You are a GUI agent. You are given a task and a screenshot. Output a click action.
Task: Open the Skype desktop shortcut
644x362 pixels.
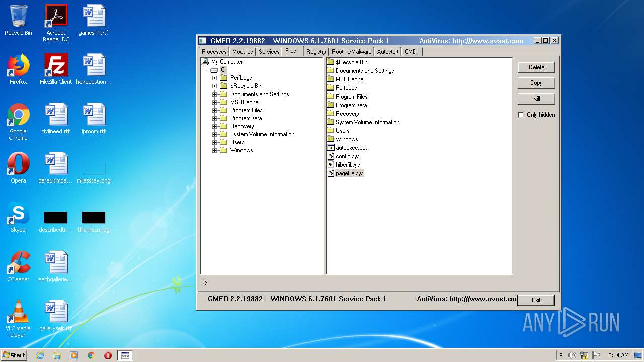[x=18, y=217]
